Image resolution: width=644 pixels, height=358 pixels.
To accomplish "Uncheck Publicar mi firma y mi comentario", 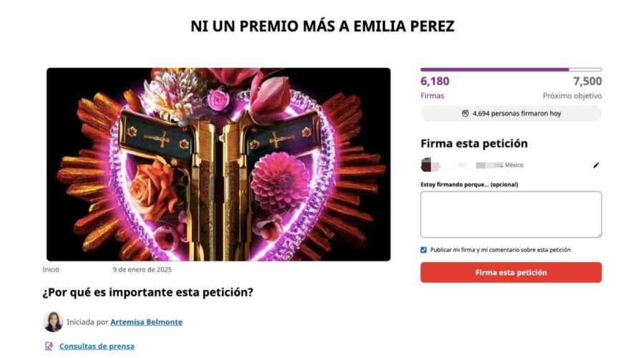I will pyautogui.click(x=424, y=250).
